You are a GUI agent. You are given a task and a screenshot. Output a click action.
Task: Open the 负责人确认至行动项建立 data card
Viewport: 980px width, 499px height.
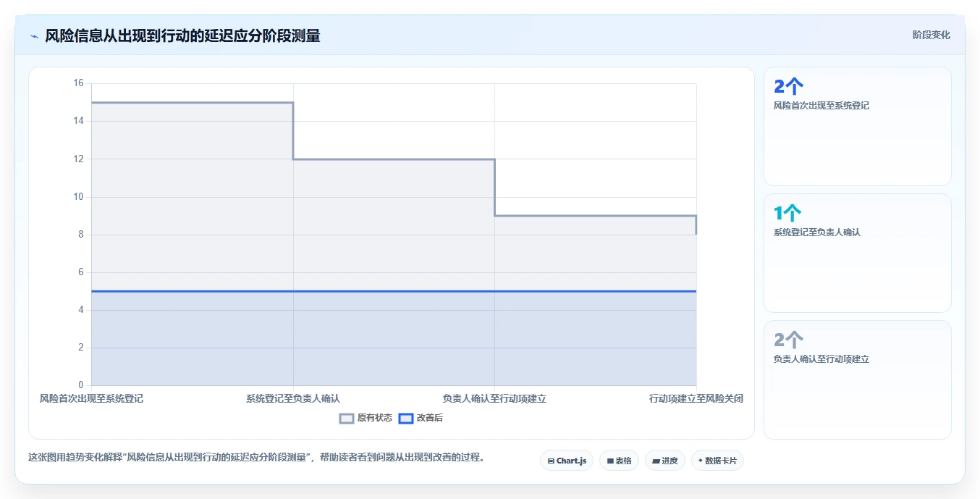858,380
